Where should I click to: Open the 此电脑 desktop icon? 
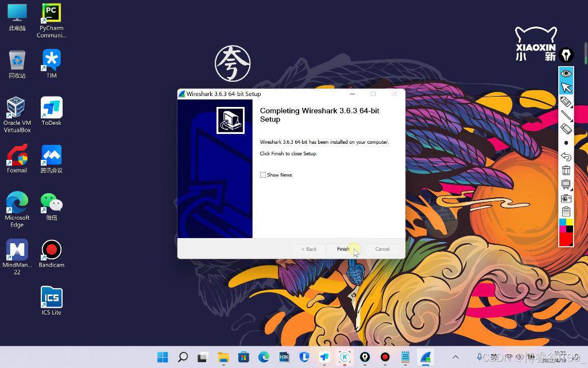(x=17, y=18)
